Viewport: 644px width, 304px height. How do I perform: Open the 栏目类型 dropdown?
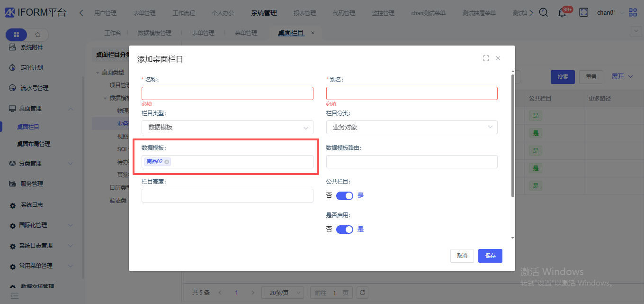[x=227, y=127]
